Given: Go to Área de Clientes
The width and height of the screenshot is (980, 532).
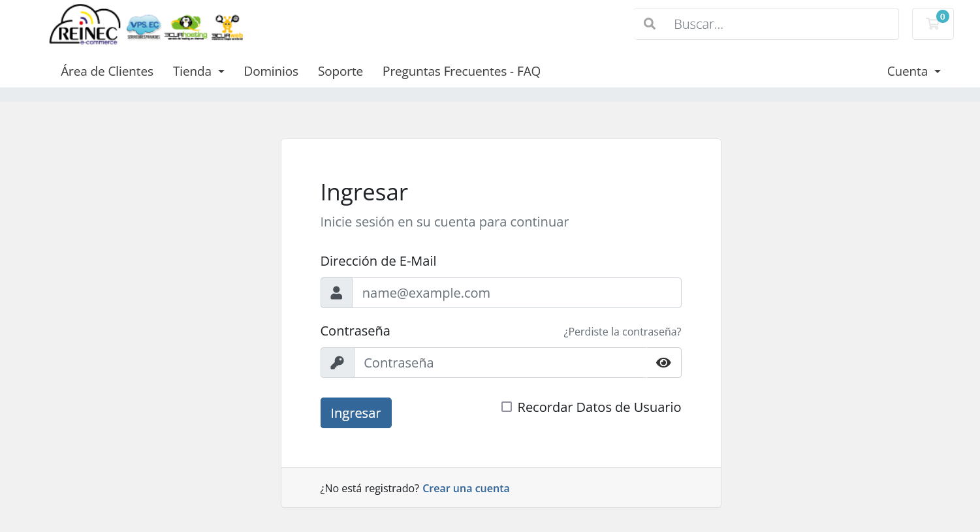Looking at the screenshot, I should coord(107,71).
